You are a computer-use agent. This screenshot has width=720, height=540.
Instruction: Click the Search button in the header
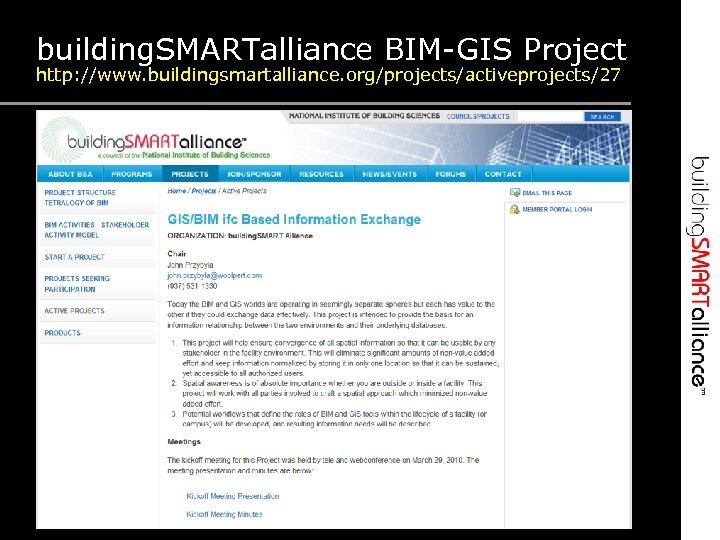tap(602, 117)
